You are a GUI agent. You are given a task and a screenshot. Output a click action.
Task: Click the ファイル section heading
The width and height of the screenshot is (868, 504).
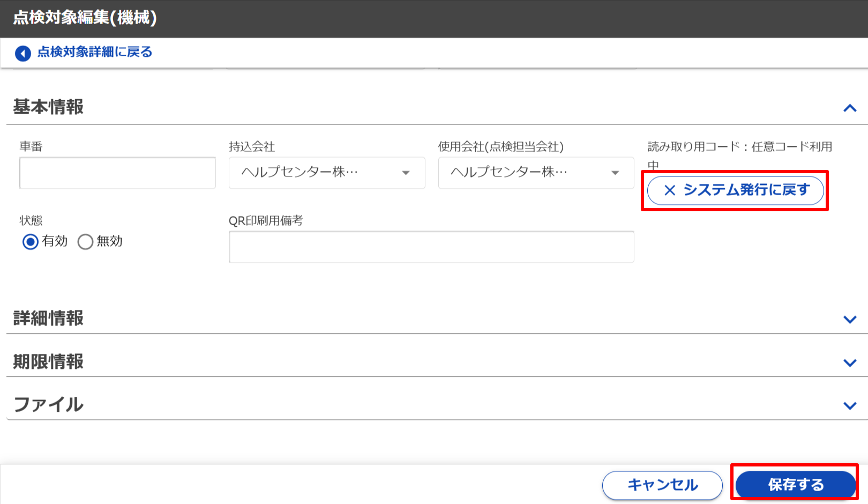click(x=48, y=405)
